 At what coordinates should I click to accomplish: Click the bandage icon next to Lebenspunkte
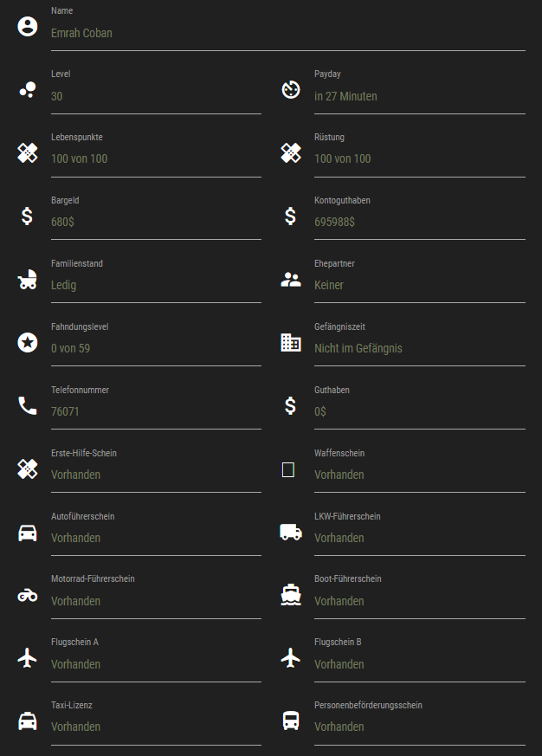coord(28,152)
